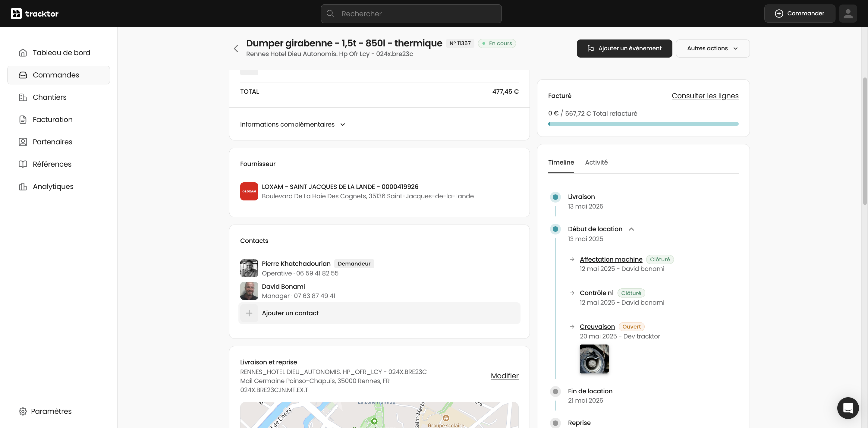Click the Commandes inbox icon

point(23,75)
